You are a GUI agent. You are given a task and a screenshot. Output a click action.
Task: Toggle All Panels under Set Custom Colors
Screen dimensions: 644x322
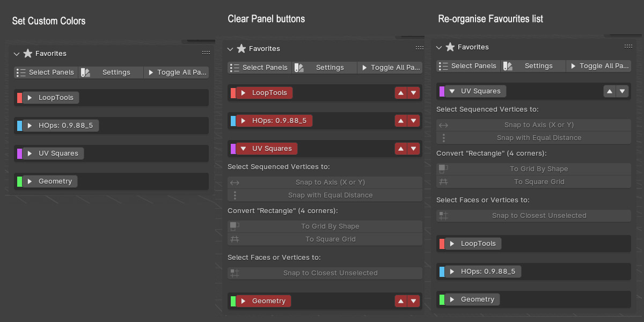[x=176, y=72]
